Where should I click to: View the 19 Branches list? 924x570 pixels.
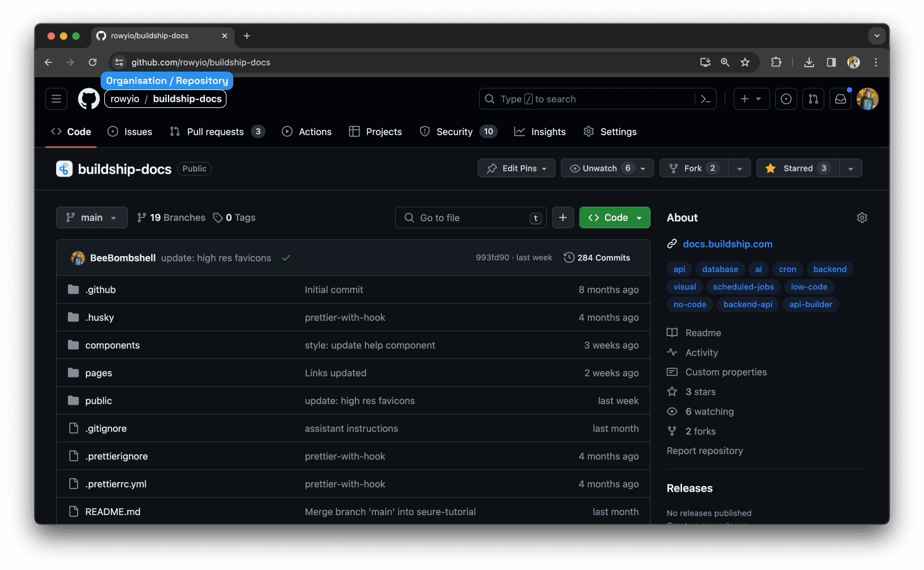point(171,217)
